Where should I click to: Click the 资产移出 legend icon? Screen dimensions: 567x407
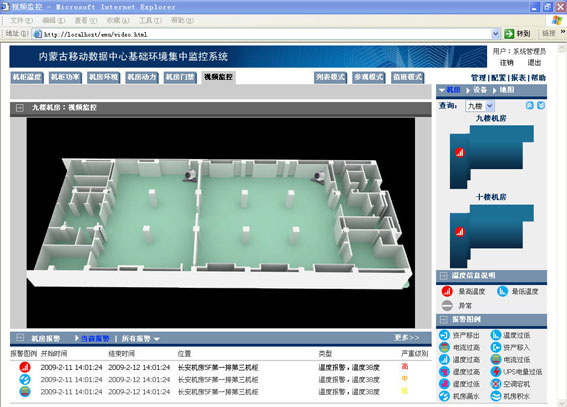(444, 335)
